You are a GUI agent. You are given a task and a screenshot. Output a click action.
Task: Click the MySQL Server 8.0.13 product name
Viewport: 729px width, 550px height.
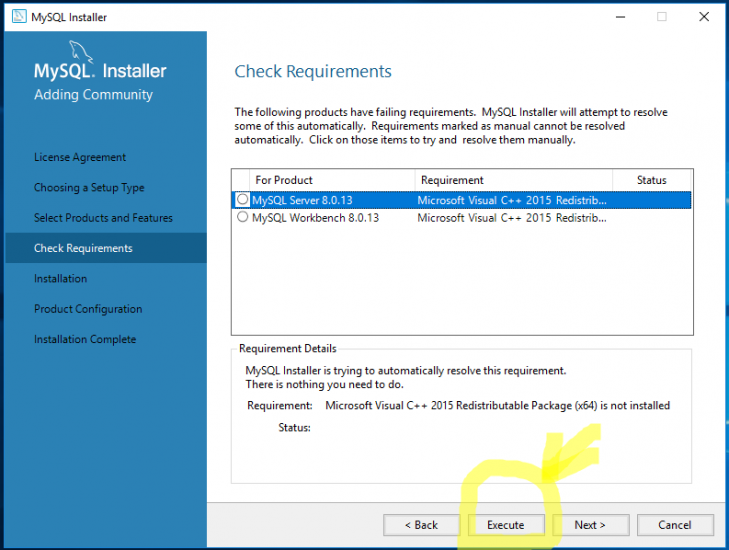pos(302,200)
